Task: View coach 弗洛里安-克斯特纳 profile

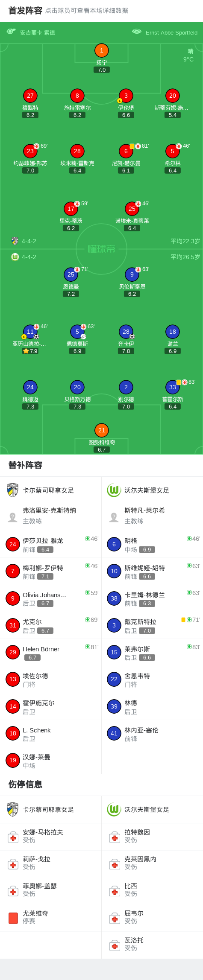Action: point(51,516)
